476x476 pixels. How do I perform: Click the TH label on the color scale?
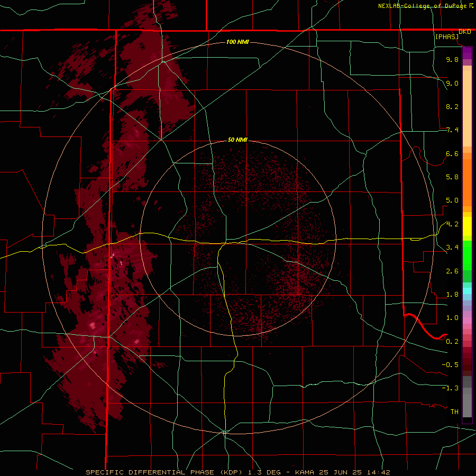coord(454,411)
